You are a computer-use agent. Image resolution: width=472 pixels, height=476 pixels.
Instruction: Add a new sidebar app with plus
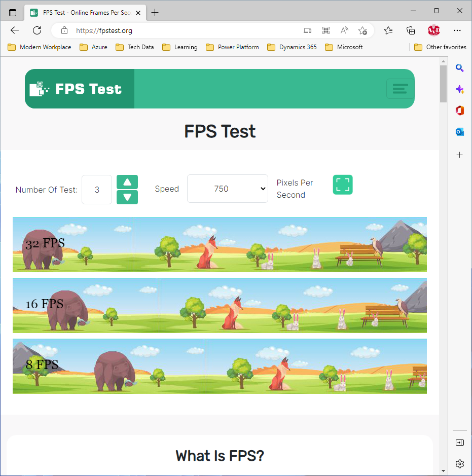(459, 155)
